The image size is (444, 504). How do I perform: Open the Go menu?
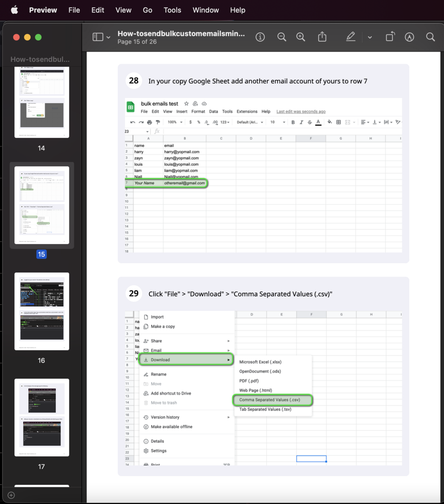pyautogui.click(x=148, y=10)
